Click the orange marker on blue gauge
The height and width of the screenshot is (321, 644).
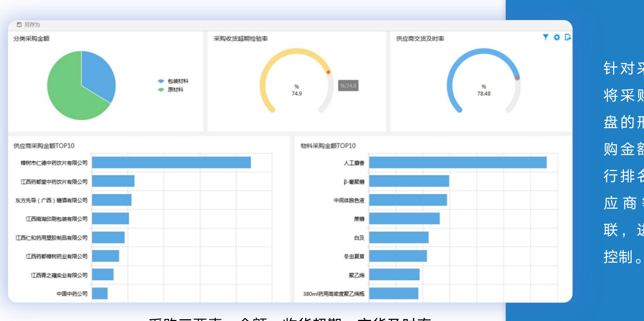tap(517, 78)
